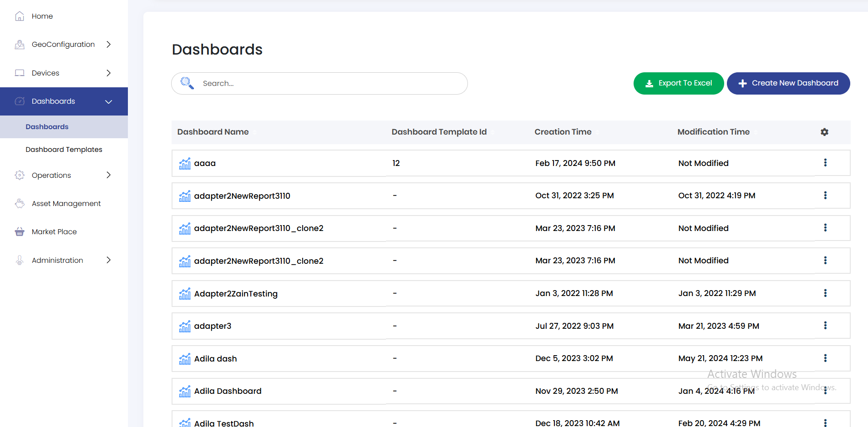Click the Asset Management sidebar icon
The width and height of the screenshot is (868, 427).
click(20, 204)
